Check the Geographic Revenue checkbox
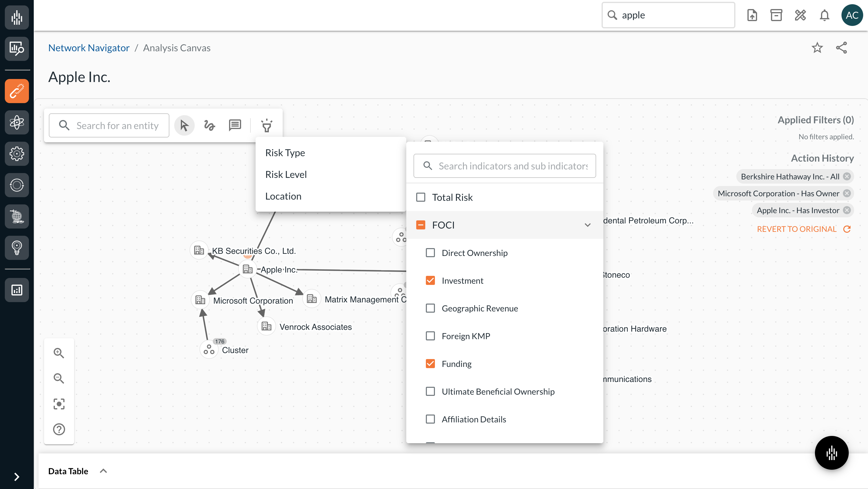868x489 pixels. (x=430, y=308)
